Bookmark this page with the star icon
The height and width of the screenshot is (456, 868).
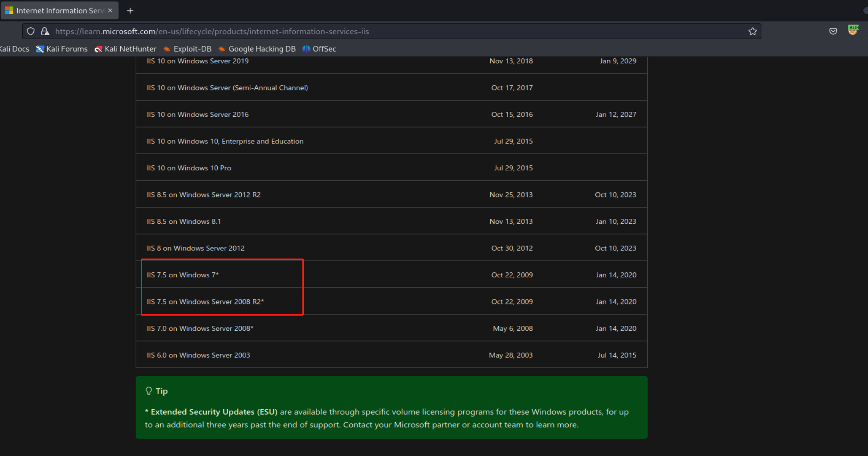(x=753, y=31)
